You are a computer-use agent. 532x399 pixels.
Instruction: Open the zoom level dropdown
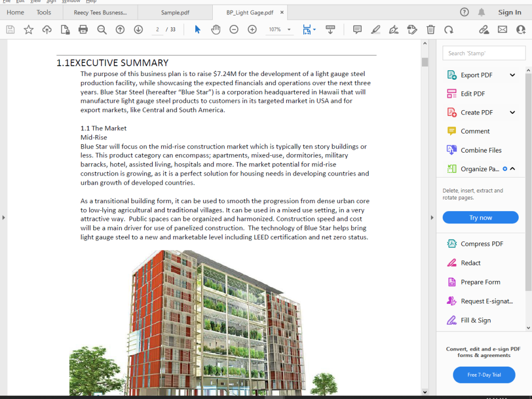tap(289, 29)
